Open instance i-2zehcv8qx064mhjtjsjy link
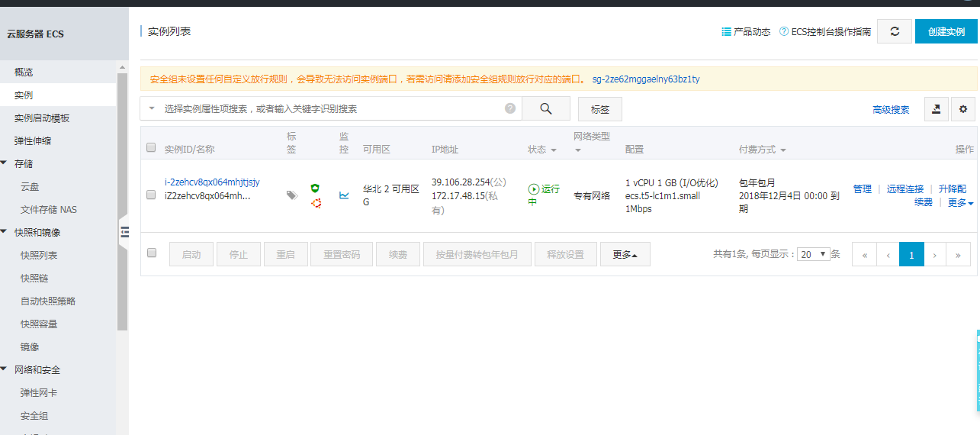Screen dimensions: 980x435 point(212,182)
